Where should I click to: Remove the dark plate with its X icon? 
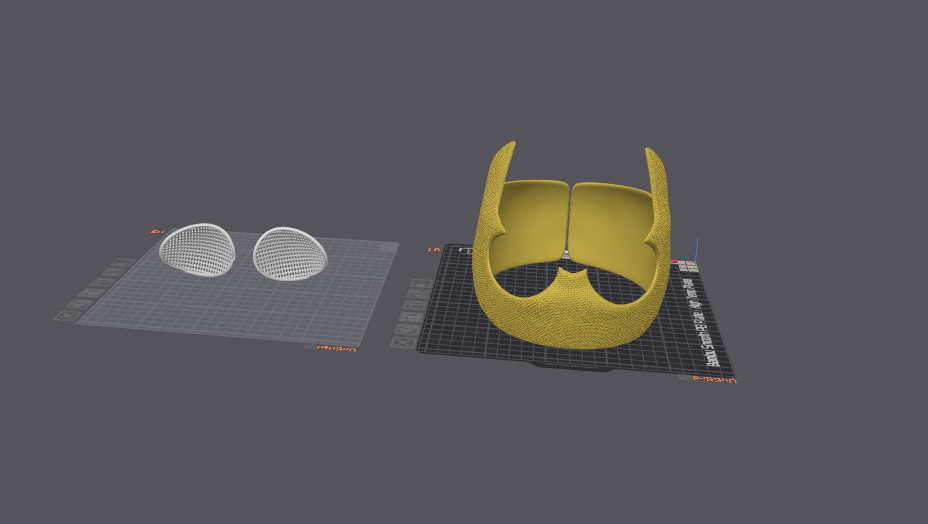pyautogui.click(x=403, y=342)
